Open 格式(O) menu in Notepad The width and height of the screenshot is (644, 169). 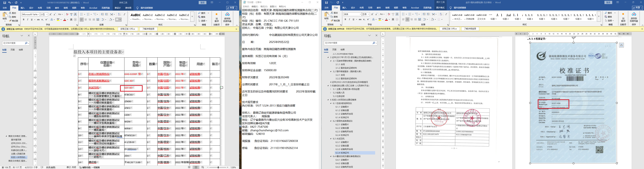tap(264, 7)
